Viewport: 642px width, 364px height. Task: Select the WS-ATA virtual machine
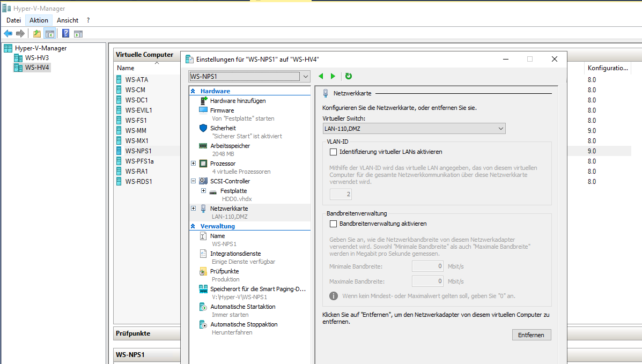[137, 80]
